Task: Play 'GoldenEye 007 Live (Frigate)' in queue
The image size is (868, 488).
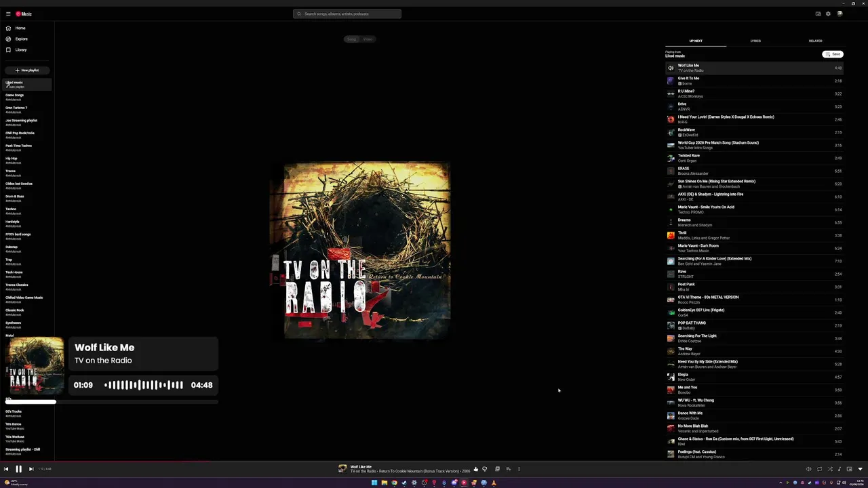Action: (x=755, y=312)
